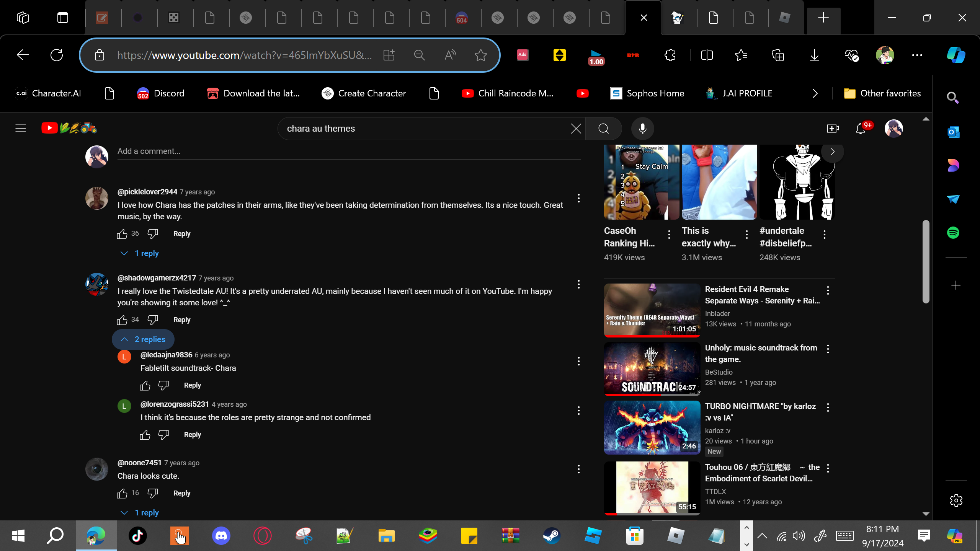Open Discord bookmark in favorites bar

(x=161, y=93)
